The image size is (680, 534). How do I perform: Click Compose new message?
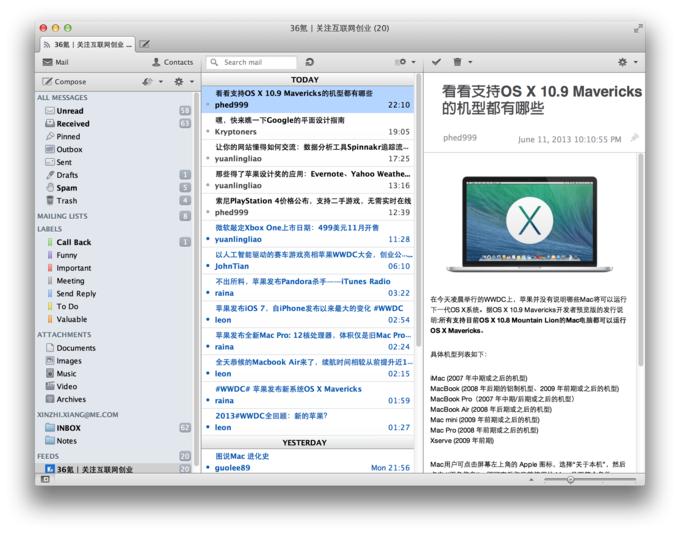(64, 82)
